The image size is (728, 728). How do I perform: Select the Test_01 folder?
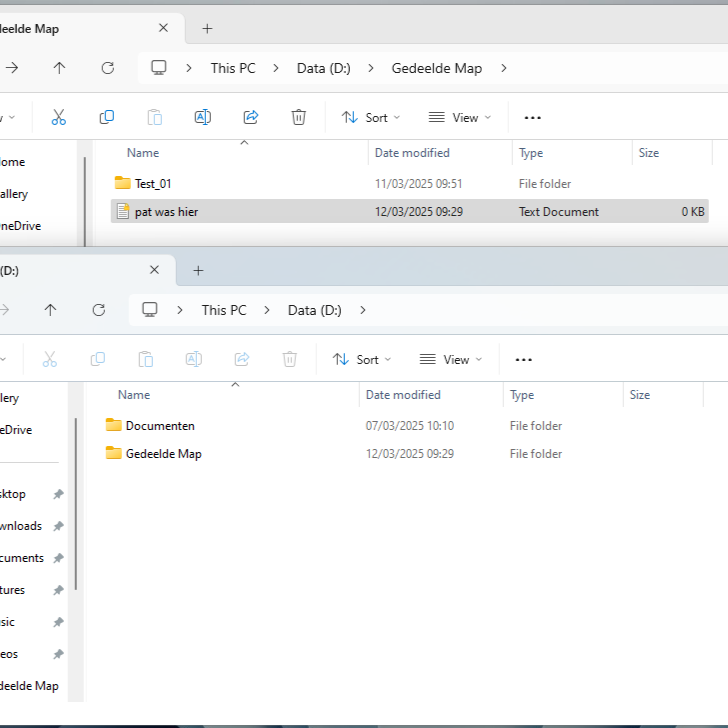pos(152,183)
